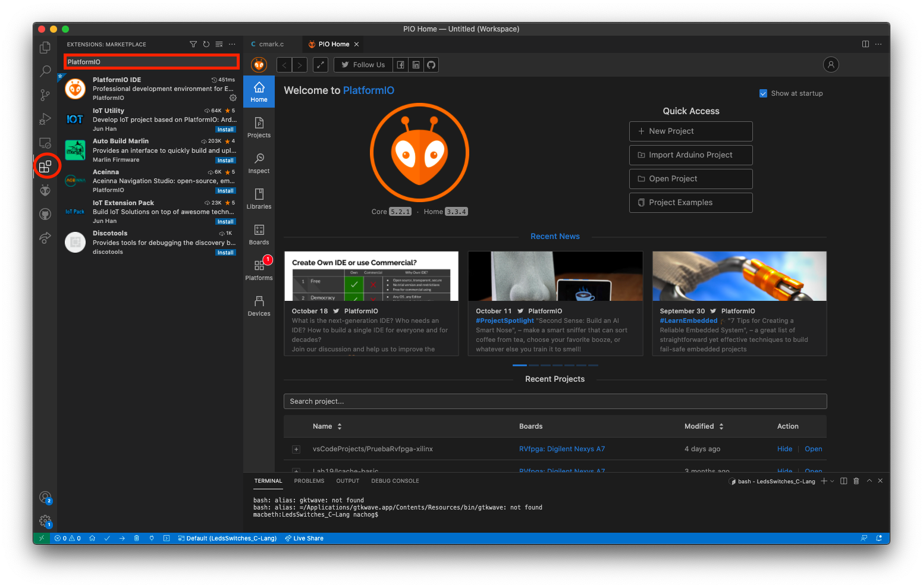
Task: Open PlatformIO GitHub page icon
Action: [x=431, y=65]
